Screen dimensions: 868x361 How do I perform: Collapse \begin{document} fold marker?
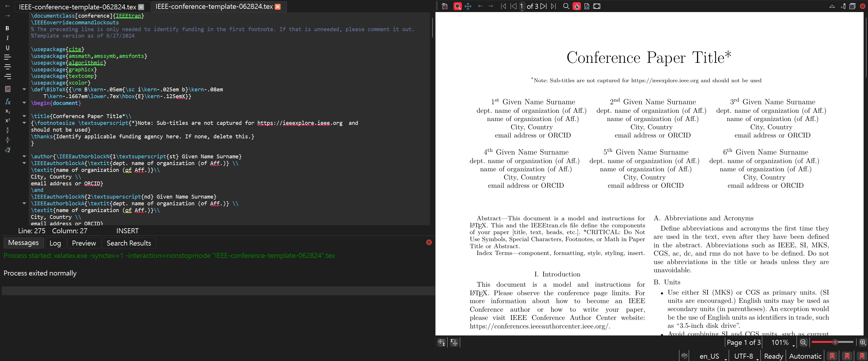tap(24, 103)
